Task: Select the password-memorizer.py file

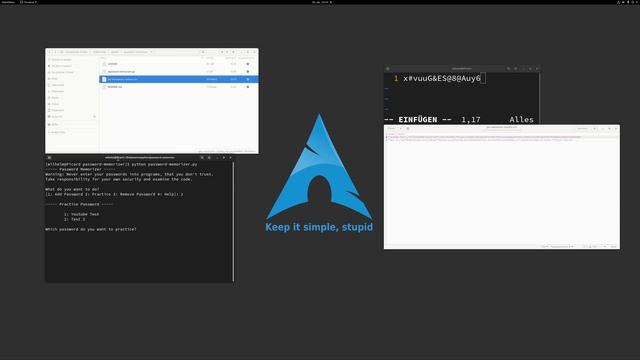Action: pyautogui.click(x=179, y=71)
